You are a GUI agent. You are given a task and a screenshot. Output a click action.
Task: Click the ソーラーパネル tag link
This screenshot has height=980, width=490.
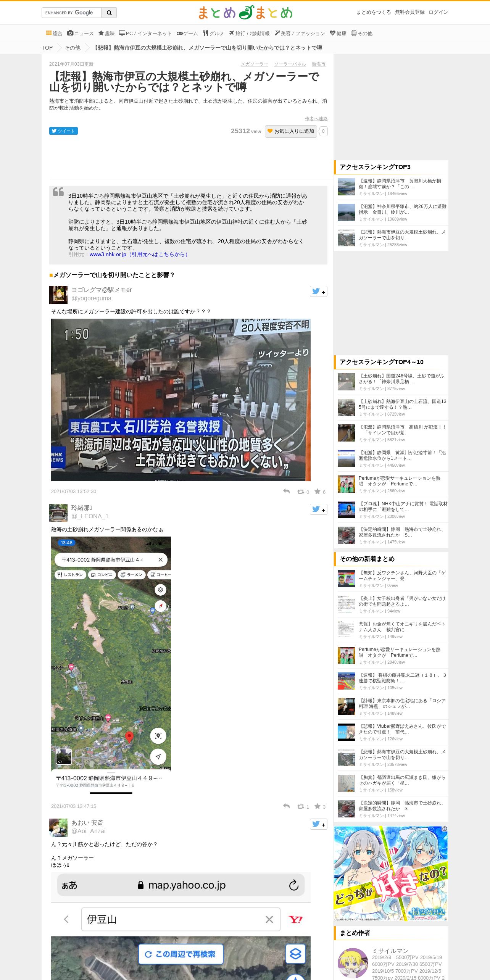(x=290, y=64)
